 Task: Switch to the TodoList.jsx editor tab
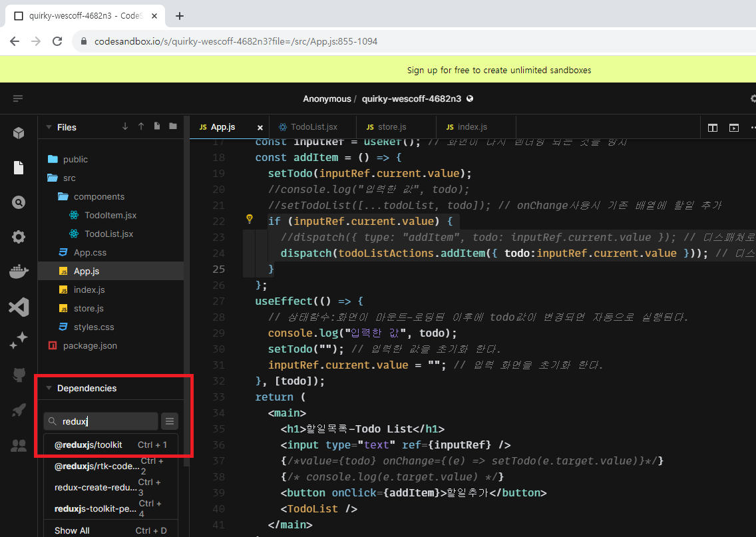312,127
